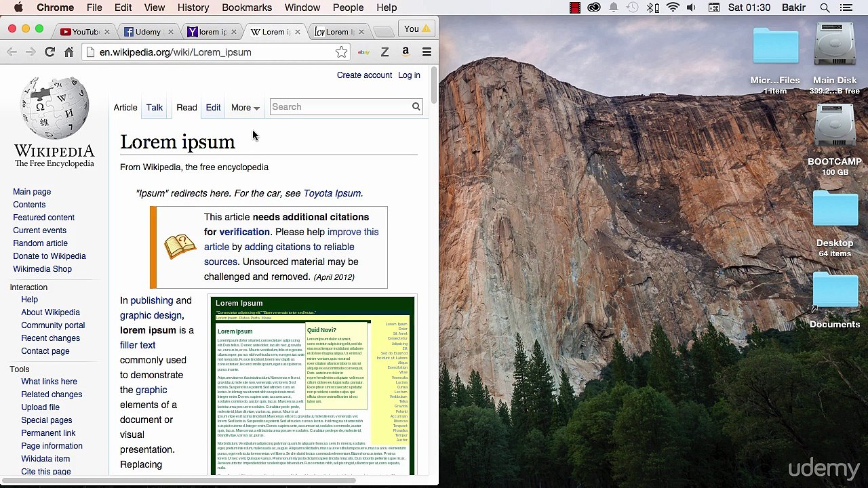The width and height of the screenshot is (868, 488).
Task: Open graphic design link in article
Action: pos(151,315)
